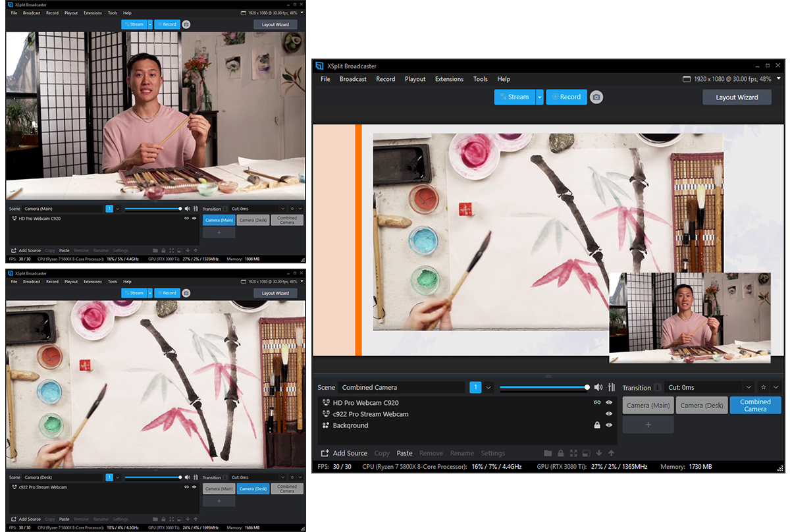This screenshot has width=790, height=532.
Task: Click the Combined Camera scene name field
Action: click(x=401, y=387)
